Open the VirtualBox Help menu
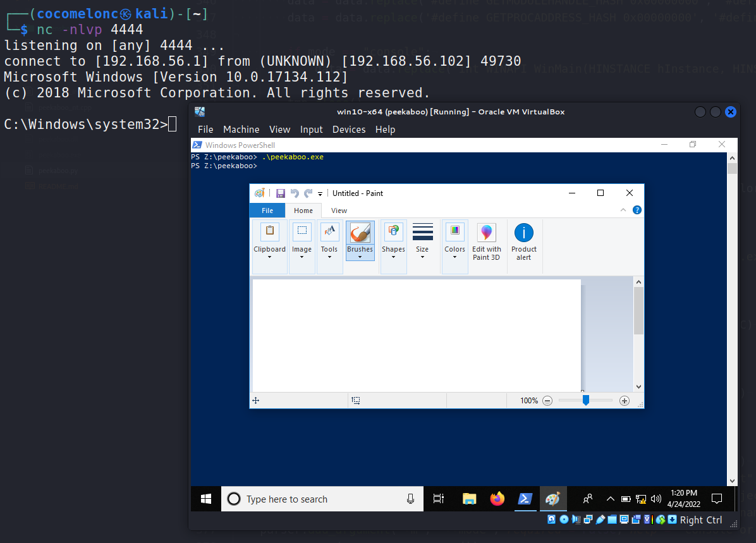 point(385,129)
